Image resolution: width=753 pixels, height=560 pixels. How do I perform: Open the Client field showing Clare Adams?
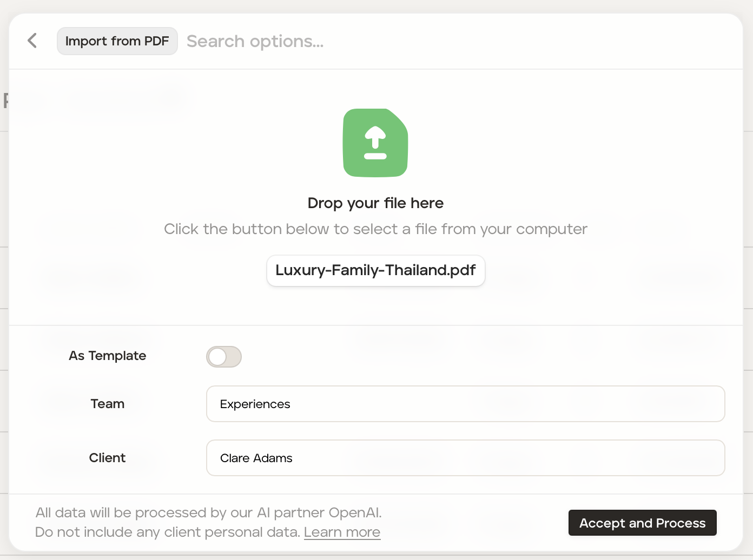(x=465, y=458)
